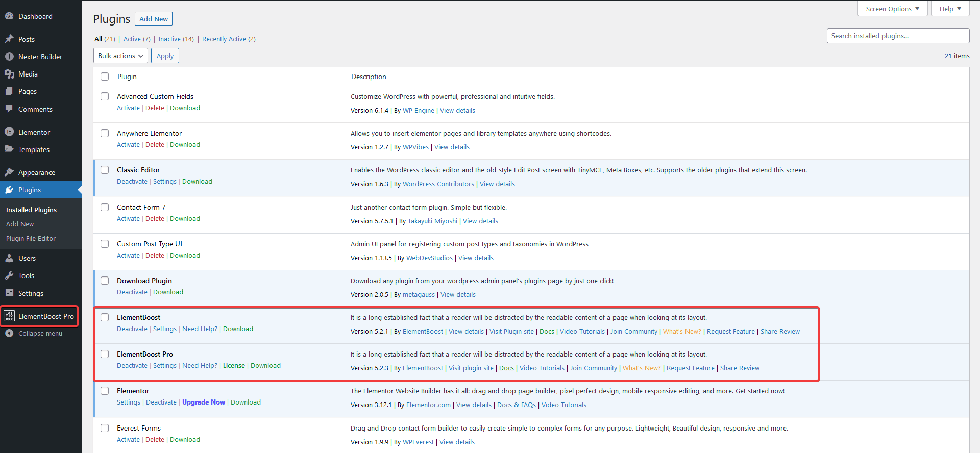Image resolution: width=980 pixels, height=453 pixels.
Task: Click the Plugins plug icon
Action: (x=9, y=190)
